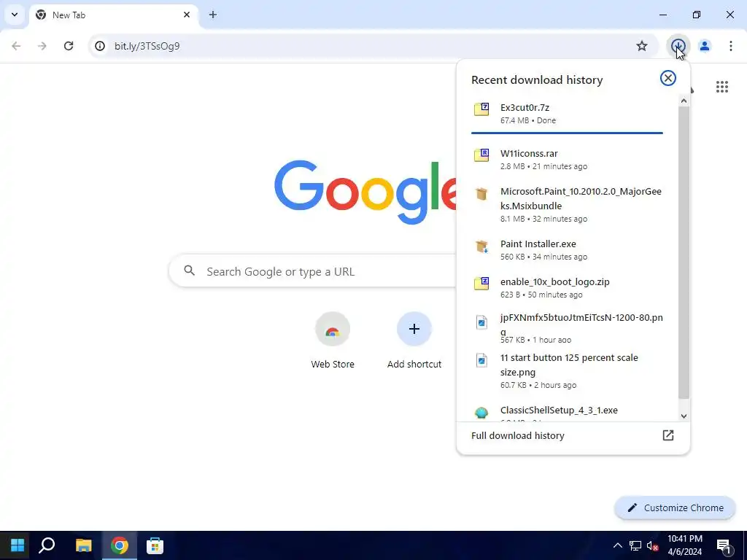Click the Ex3cut0r.7z download progress bar
The height and width of the screenshot is (560, 747).
click(x=567, y=133)
